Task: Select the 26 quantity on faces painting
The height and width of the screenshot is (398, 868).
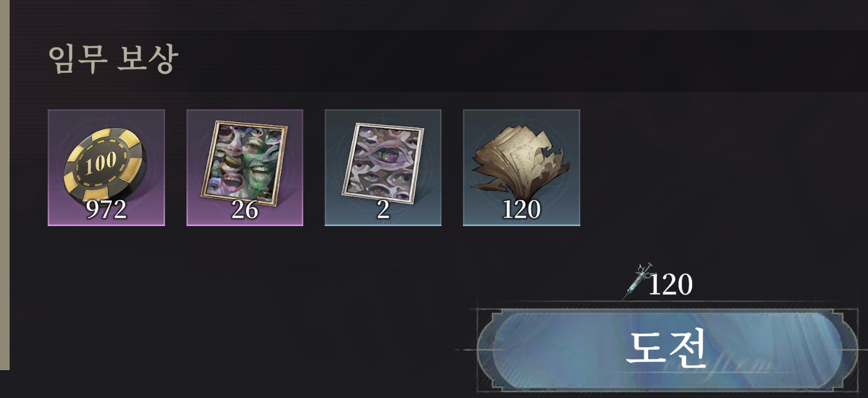Action: pyautogui.click(x=245, y=209)
